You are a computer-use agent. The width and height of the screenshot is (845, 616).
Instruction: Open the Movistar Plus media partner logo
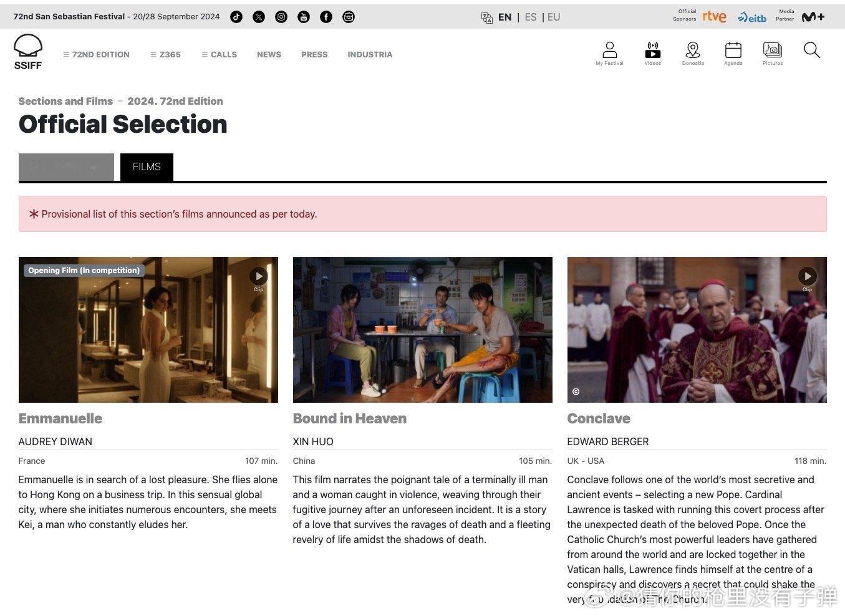tap(813, 17)
